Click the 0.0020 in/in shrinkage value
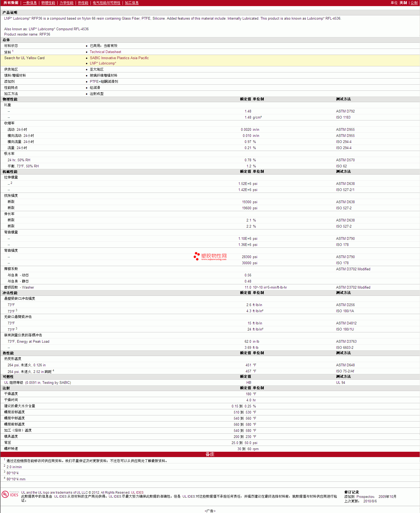The image size is (420, 513). [x=250, y=130]
